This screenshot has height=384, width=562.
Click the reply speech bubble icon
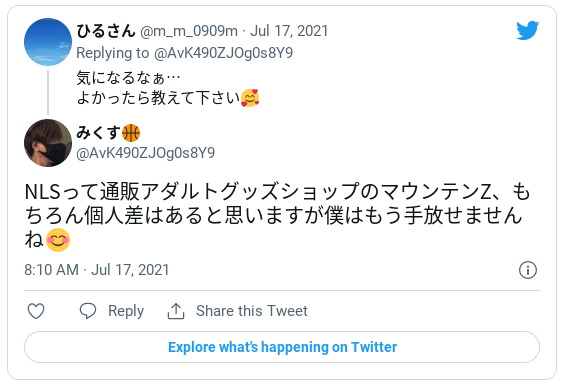88,311
